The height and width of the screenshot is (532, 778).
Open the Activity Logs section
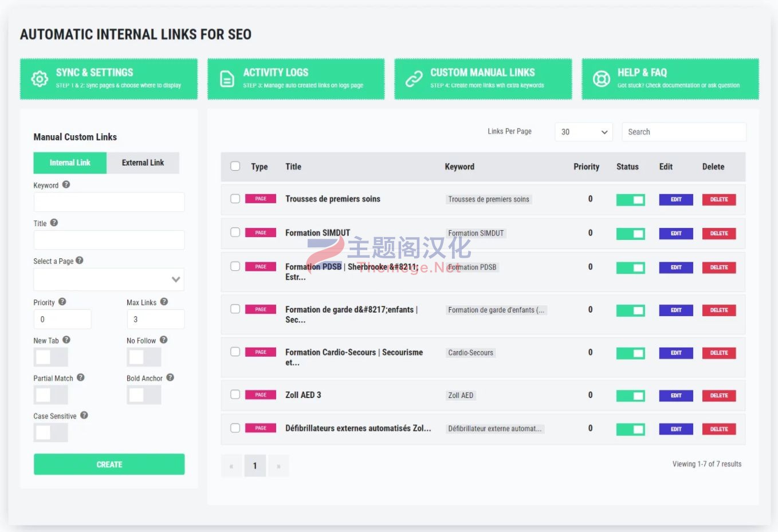pos(296,79)
